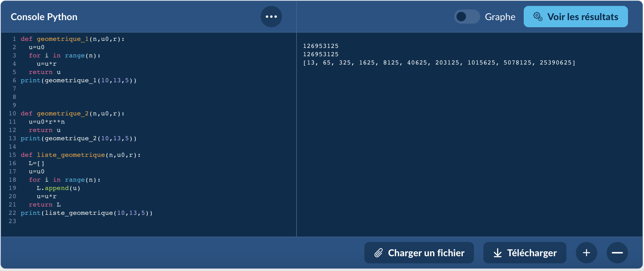Click the plus icon button
Screen dimensions: 644x271
click(x=586, y=253)
